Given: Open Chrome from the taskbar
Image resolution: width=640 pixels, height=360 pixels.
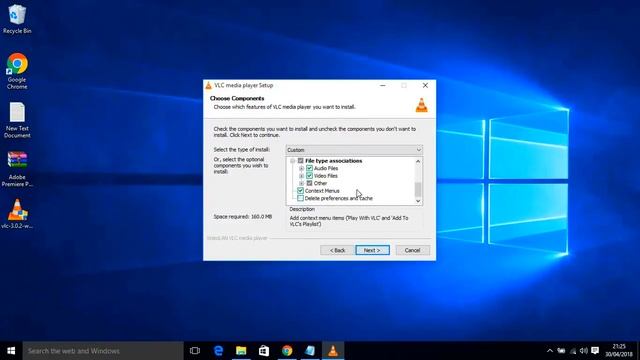Looking at the screenshot, I should pos(287,351).
